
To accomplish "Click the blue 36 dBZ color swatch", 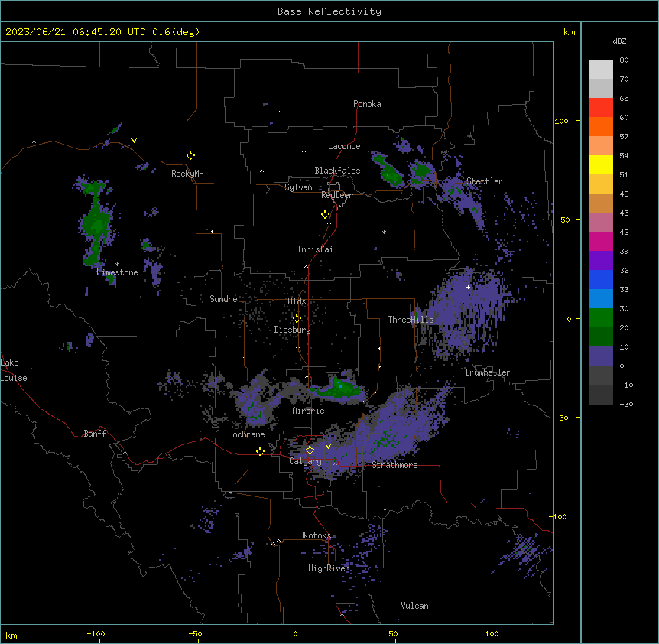I will click(601, 279).
